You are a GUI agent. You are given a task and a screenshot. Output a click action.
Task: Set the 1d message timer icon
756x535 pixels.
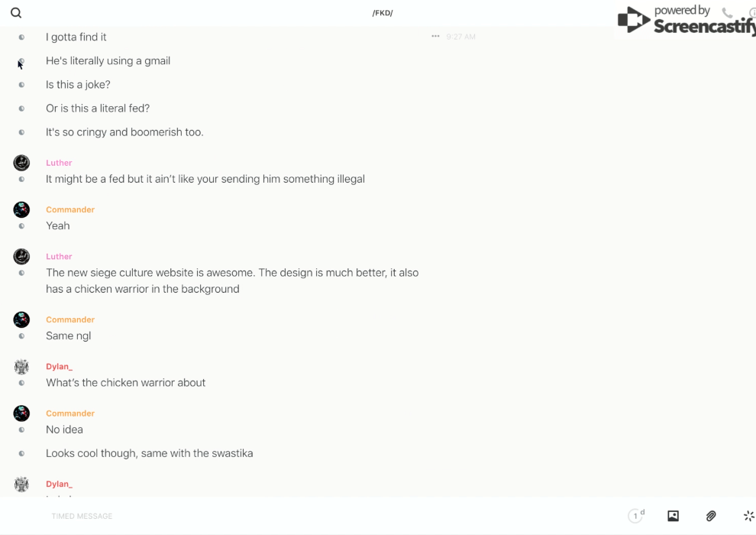pos(636,516)
